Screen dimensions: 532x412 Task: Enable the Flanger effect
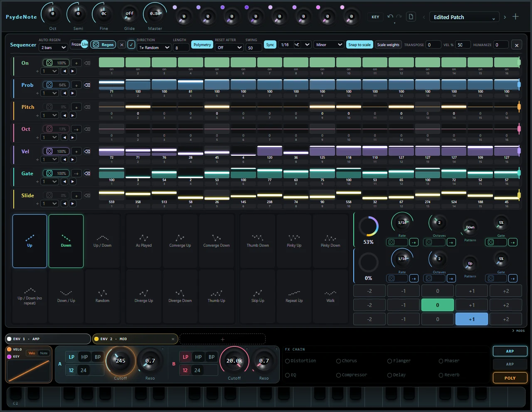[390, 361]
